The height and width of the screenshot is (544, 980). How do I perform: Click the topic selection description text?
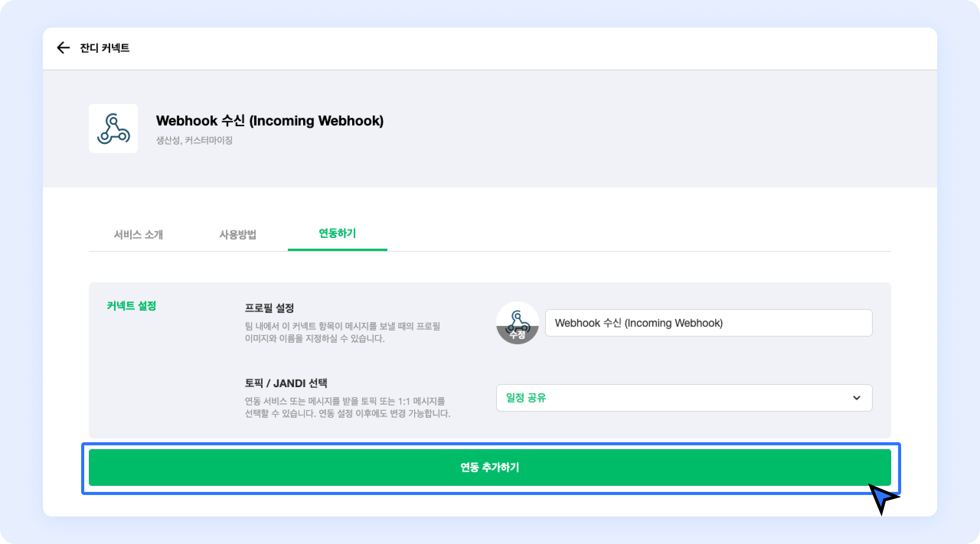click(x=347, y=407)
